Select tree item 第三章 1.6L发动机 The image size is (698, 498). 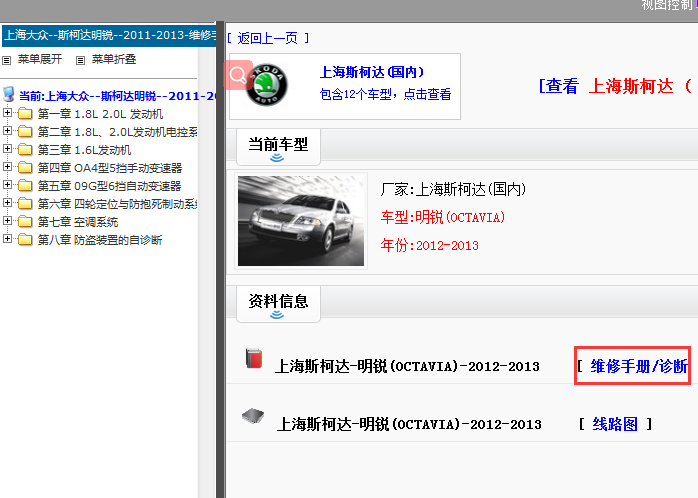84,150
